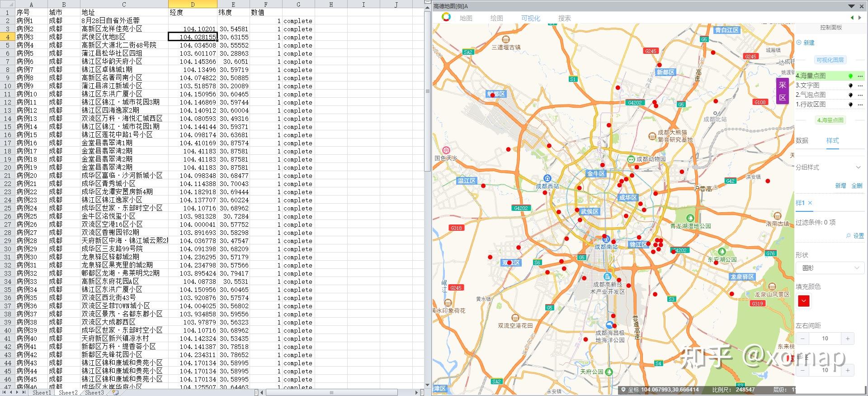Toggle visibility bulb of 4.海量点图 layer
Screen dimensions: 868x396
click(x=850, y=76)
